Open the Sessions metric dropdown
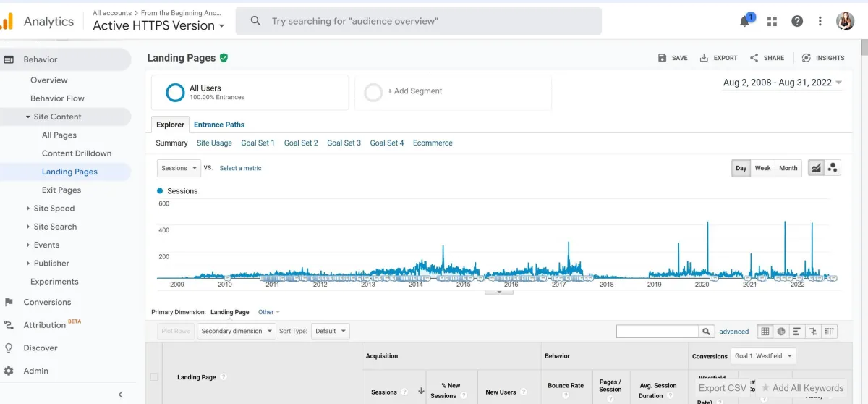Viewport: 868px width, 404px height. click(179, 168)
